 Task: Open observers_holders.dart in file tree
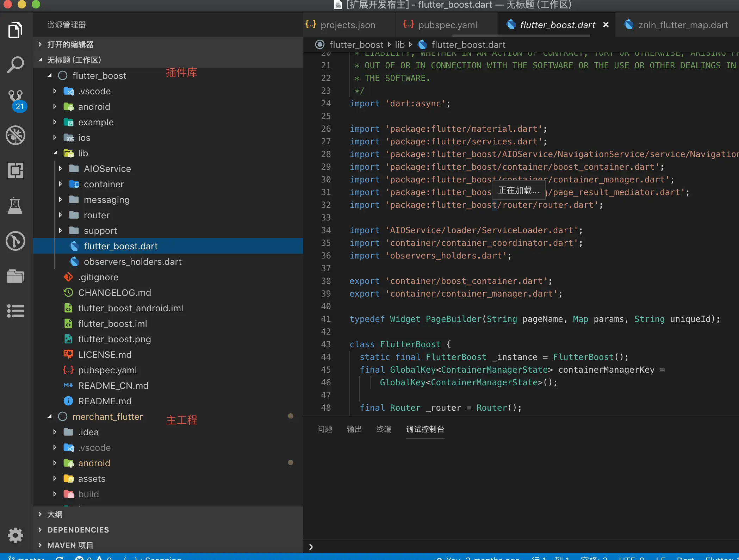coord(132,262)
